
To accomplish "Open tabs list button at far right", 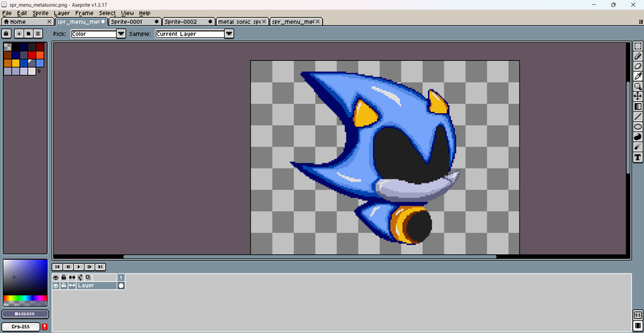I will [x=640, y=21].
